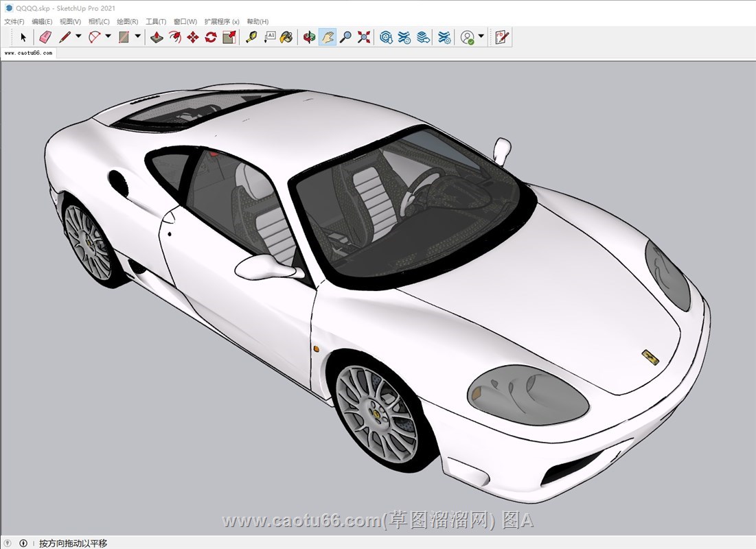This screenshot has height=549, width=756.
Task: Select the Tape Measure tool
Action: click(251, 37)
